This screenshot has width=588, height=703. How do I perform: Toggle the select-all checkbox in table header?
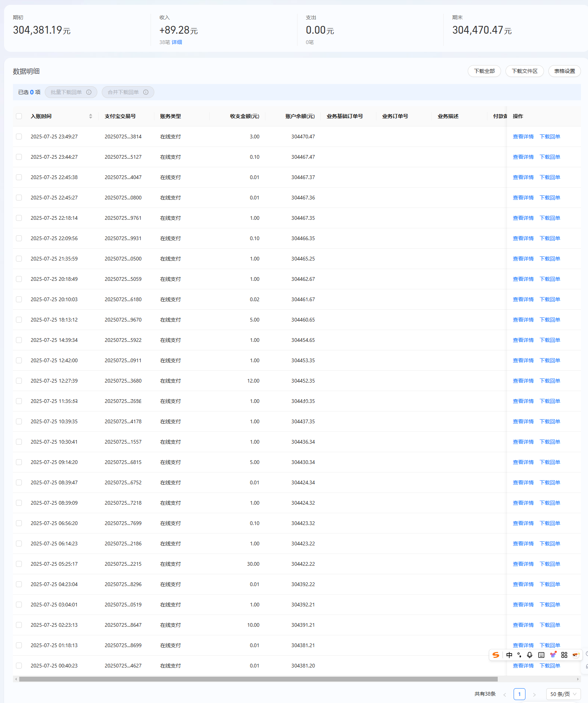[x=19, y=116]
